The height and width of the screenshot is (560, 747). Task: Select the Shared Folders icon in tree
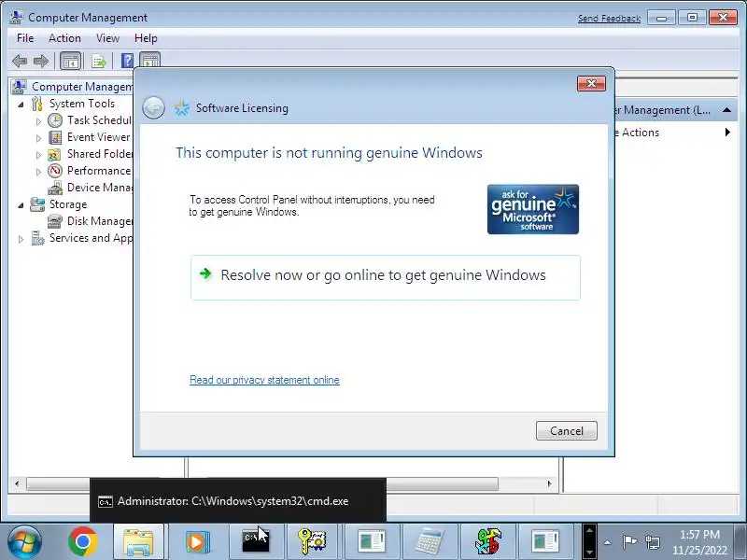55,154
